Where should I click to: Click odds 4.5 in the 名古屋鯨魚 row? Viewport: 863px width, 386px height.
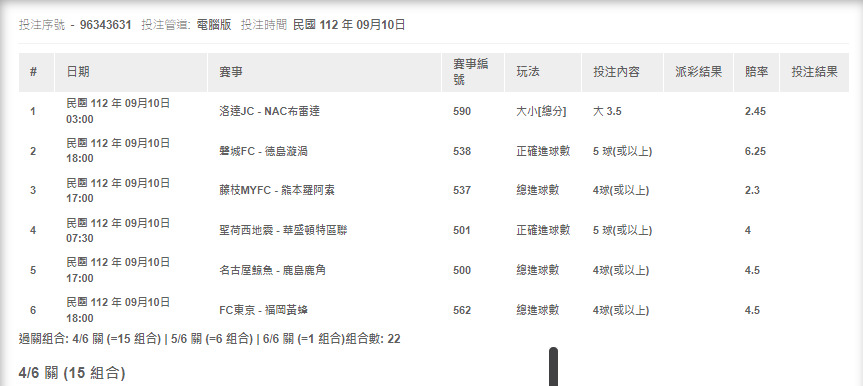coord(752,270)
